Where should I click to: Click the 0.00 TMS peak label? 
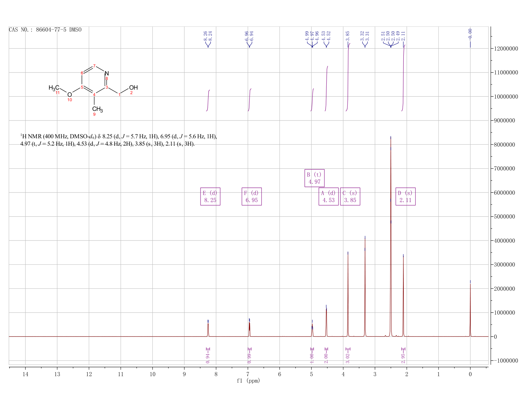click(x=470, y=33)
